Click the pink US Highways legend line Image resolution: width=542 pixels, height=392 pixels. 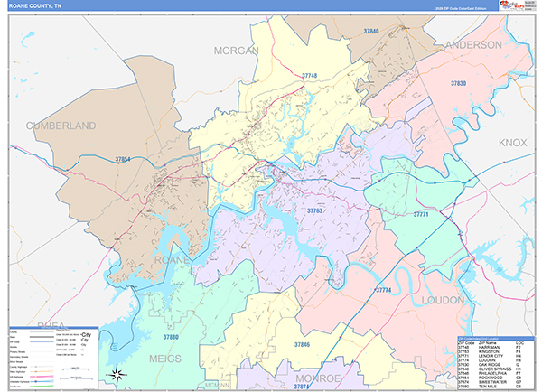pyautogui.click(x=42, y=377)
